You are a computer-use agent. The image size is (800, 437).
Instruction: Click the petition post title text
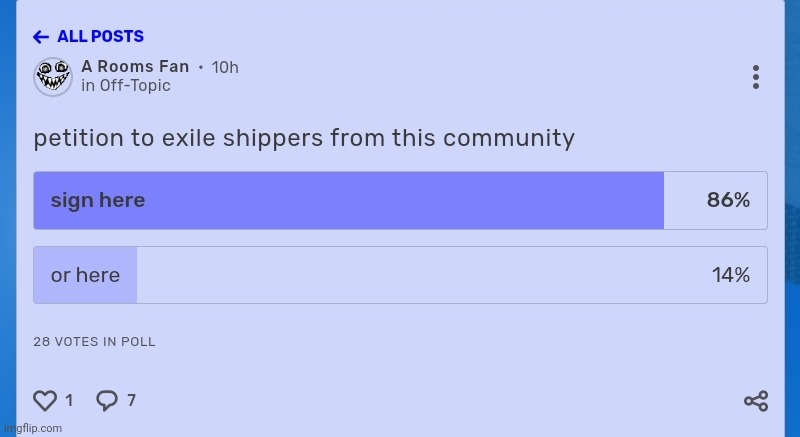(304, 138)
